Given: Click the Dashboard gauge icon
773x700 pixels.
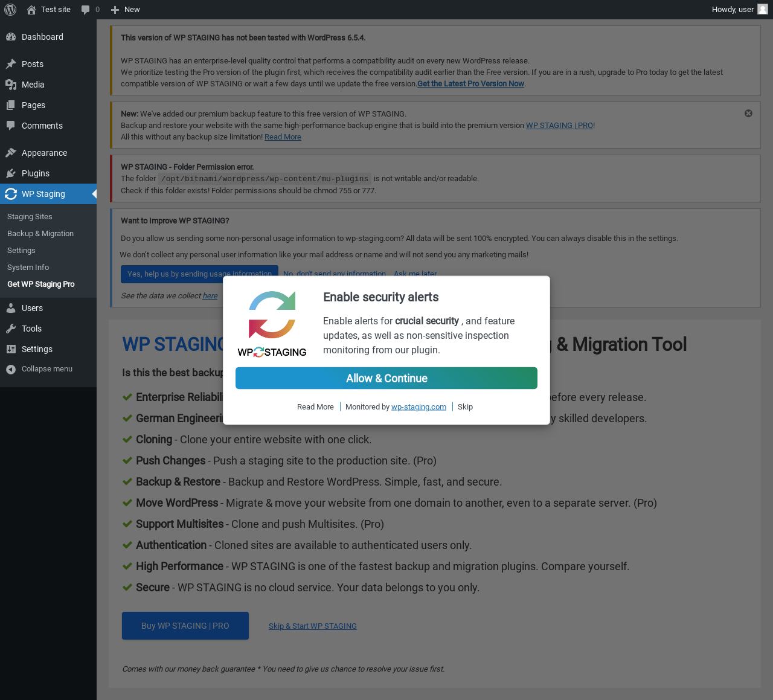Looking at the screenshot, I should click(x=11, y=37).
